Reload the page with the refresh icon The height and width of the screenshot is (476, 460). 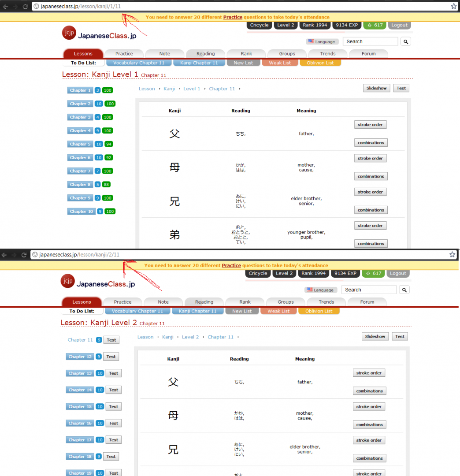(x=25, y=7)
